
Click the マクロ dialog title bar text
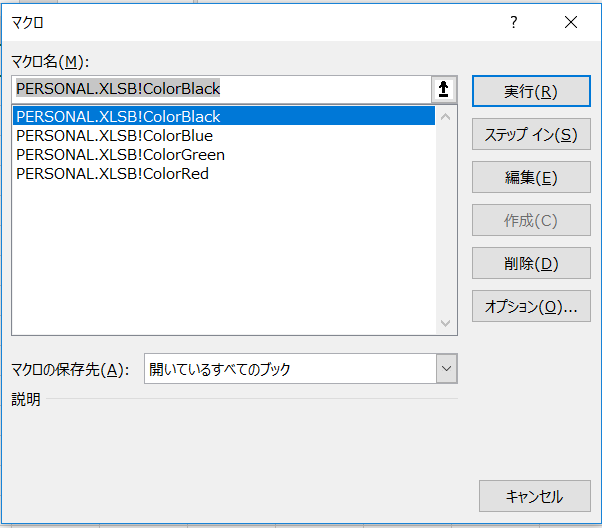28,22
